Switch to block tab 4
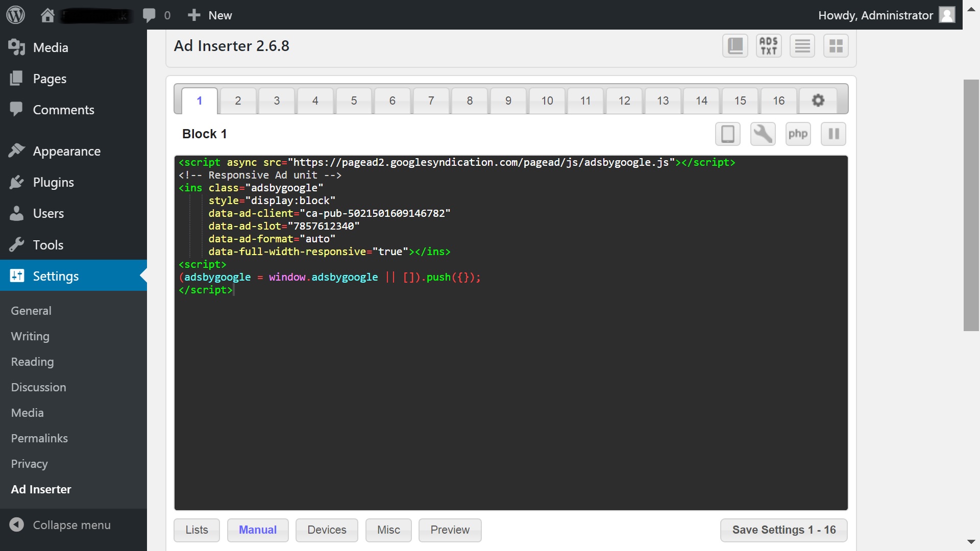 [x=315, y=101]
